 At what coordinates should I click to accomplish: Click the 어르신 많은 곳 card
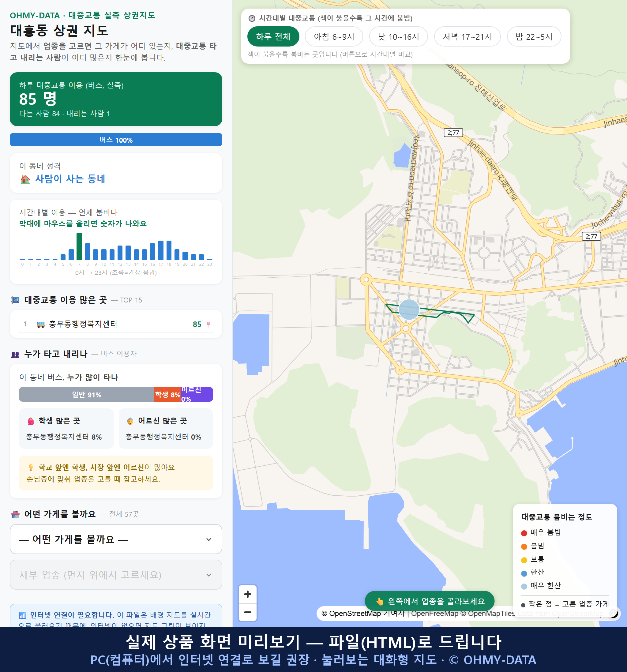[166, 428]
